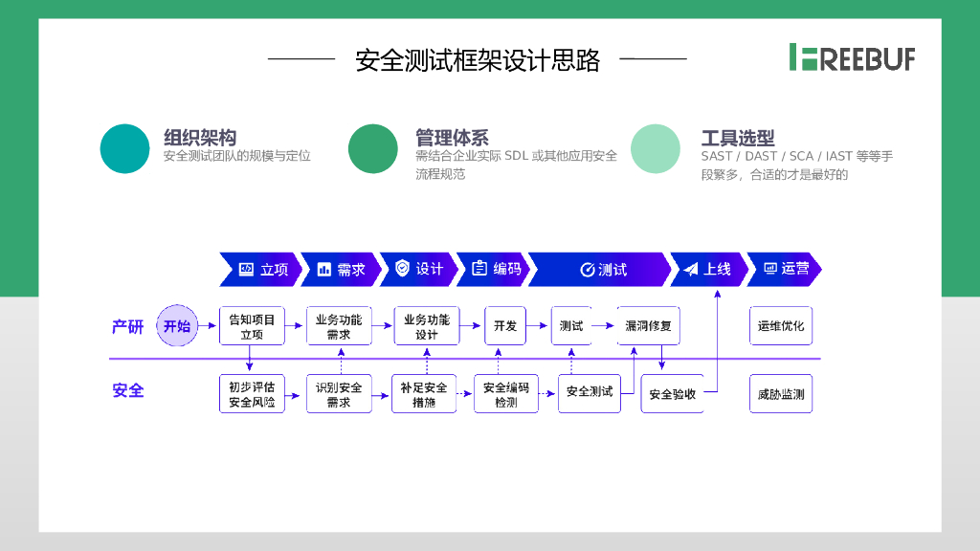Select the shield icon in the 设计 stage
The width and height of the screenshot is (980, 551).
(x=402, y=269)
